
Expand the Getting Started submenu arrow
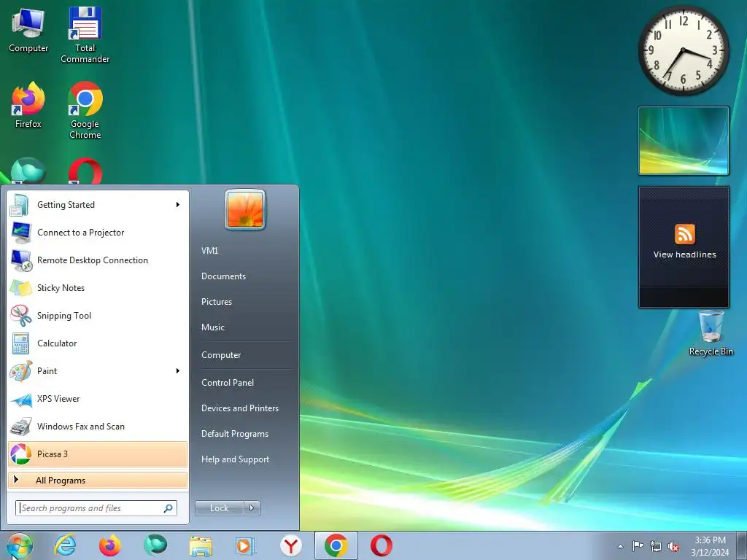(x=178, y=205)
